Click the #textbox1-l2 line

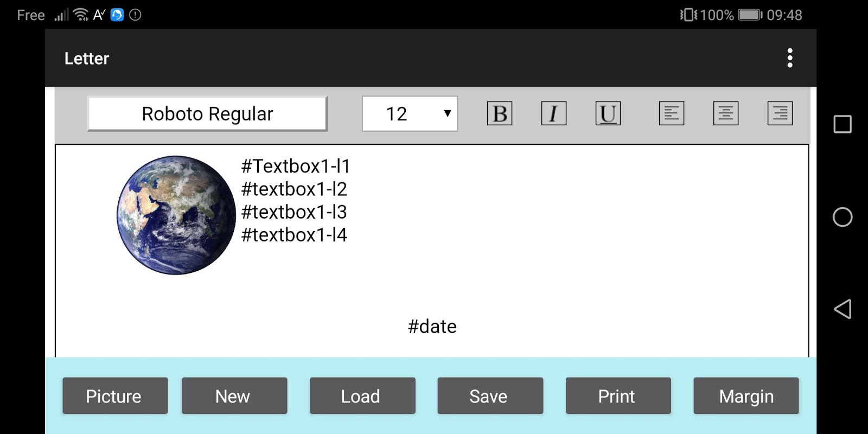click(294, 189)
